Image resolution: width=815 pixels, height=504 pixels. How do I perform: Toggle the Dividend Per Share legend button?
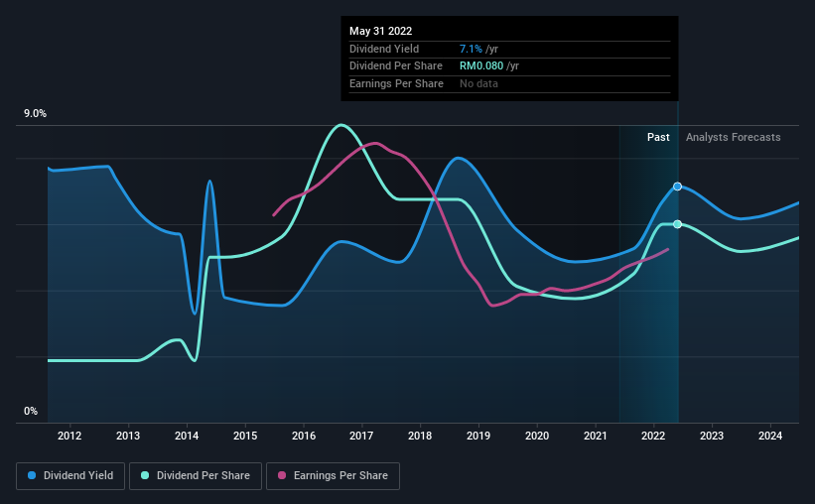[x=196, y=476]
